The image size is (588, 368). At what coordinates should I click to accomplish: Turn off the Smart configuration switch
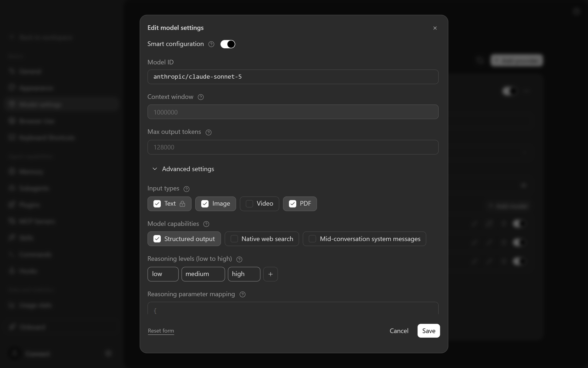[228, 44]
